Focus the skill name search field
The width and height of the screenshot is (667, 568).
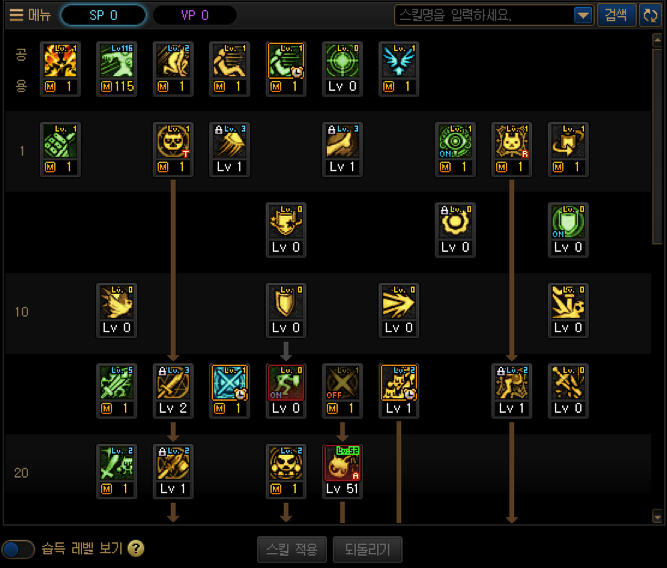(485, 16)
